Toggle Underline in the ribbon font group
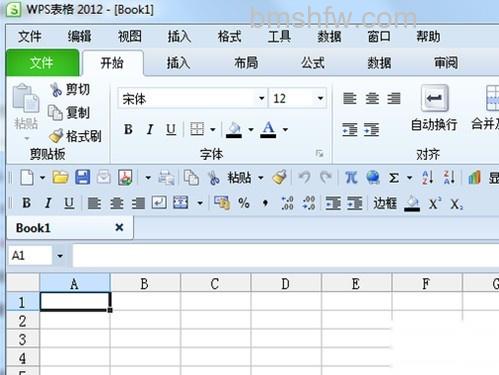The width and height of the screenshot is (499, 375). [x=171, y=129]
